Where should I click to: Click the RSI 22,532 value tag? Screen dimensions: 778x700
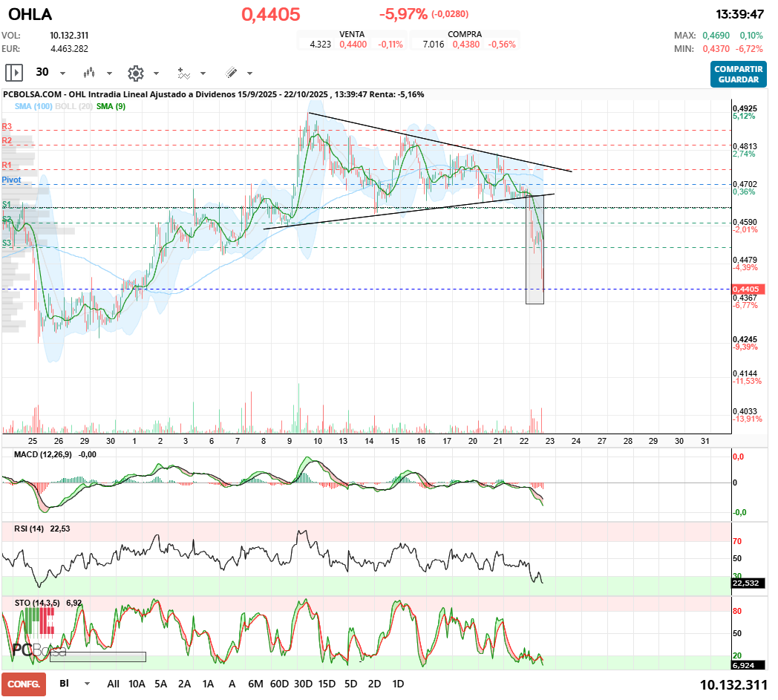pyautogui.click(x=749, y=583)
